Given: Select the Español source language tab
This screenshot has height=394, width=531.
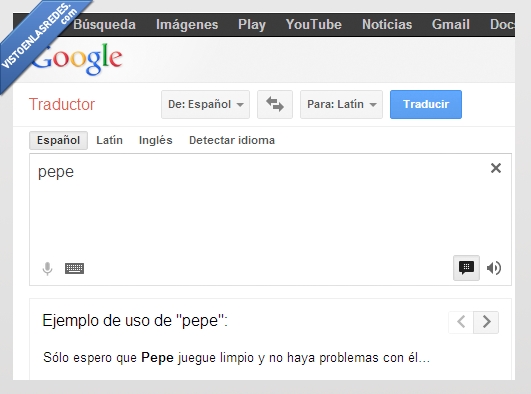Looking at the screenshot, I should pos(58,140).
